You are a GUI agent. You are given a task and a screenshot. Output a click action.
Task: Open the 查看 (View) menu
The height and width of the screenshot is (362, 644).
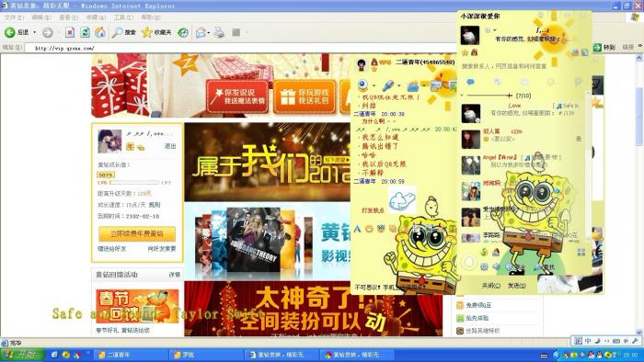point(68,17)
